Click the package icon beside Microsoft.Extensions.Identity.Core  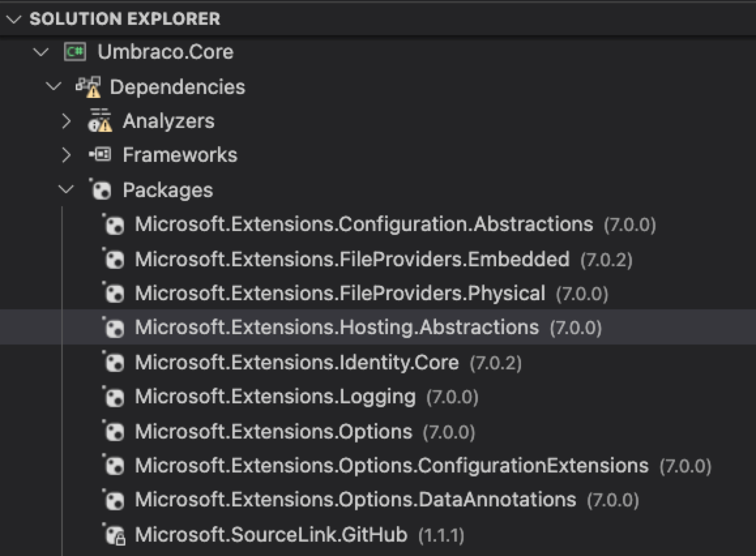[x=114, y=362]
